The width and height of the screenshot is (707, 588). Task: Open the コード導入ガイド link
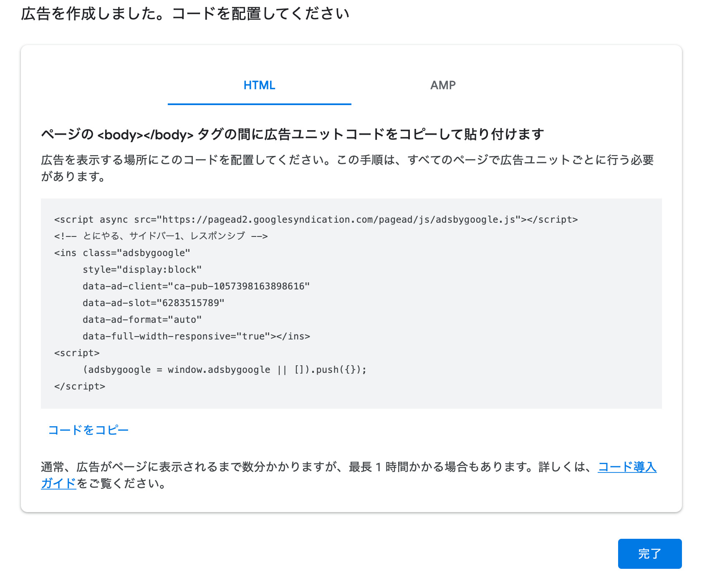[x=627, y=467]
